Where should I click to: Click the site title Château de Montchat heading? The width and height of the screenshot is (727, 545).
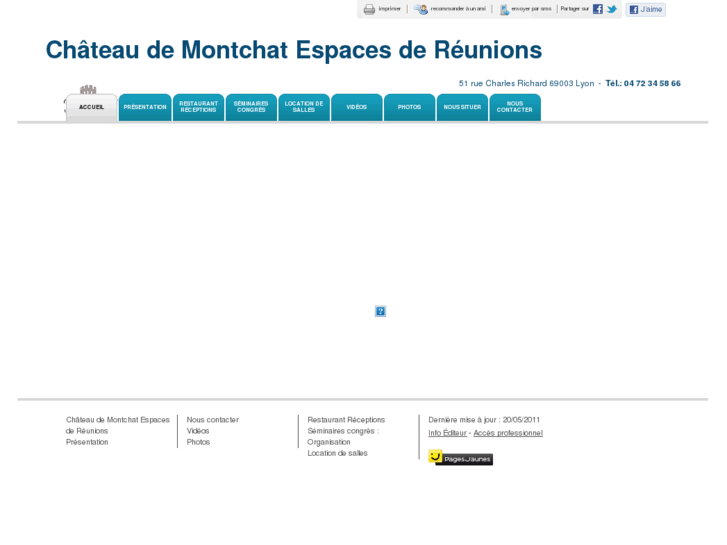[x=293, y=50]
